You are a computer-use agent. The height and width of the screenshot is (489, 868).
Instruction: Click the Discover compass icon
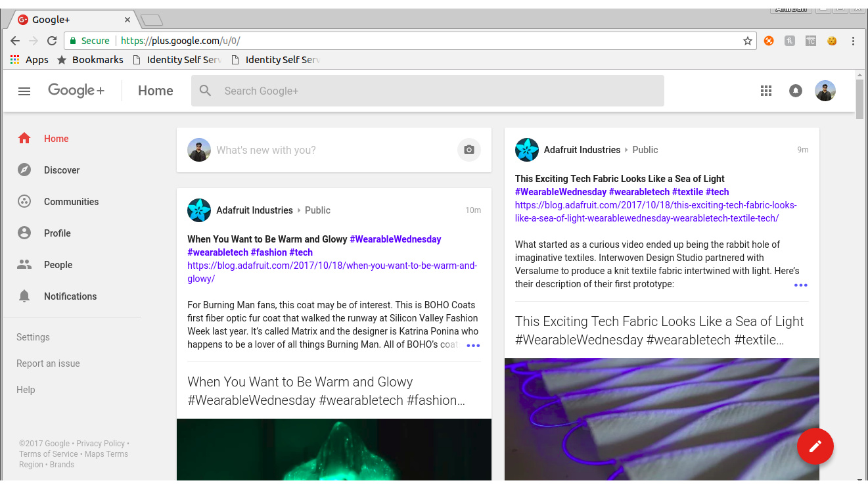24,170
